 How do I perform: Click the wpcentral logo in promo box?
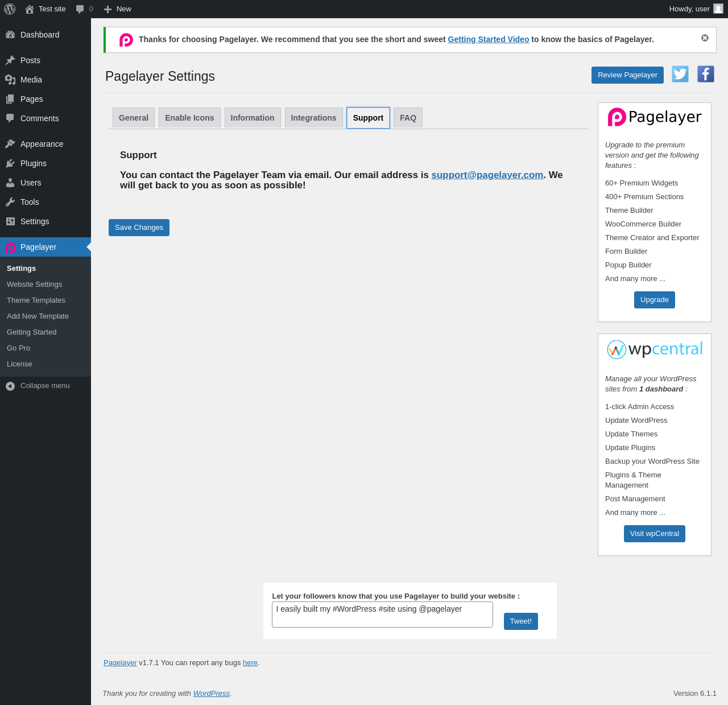[655, 349]
